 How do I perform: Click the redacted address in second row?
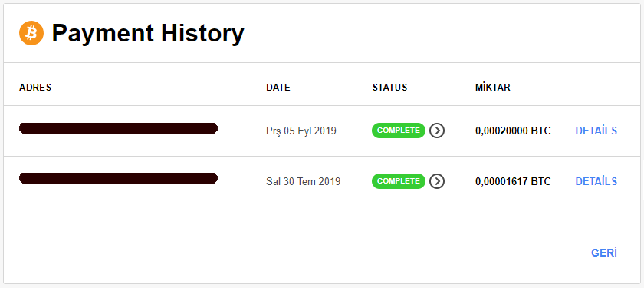[118, 178]
